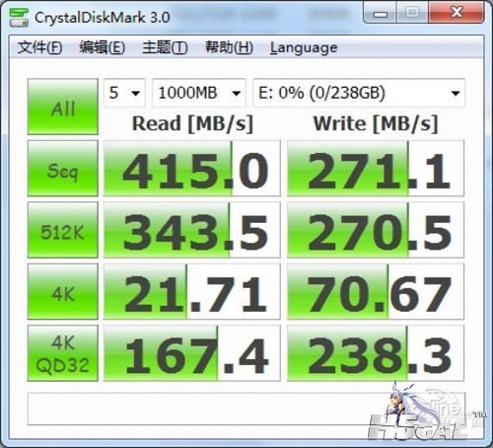Open the Language menu
This screenshot has height=448, width=493.
click(x=304, y=48)
